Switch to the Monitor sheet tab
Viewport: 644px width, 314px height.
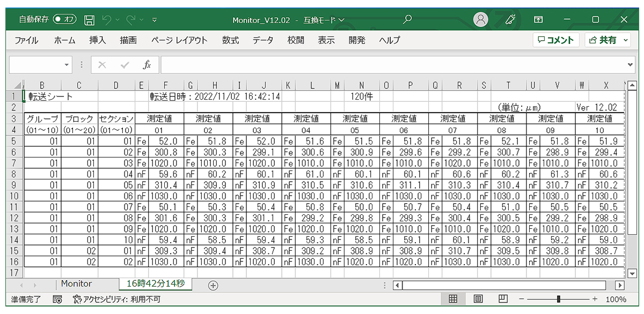76,284
